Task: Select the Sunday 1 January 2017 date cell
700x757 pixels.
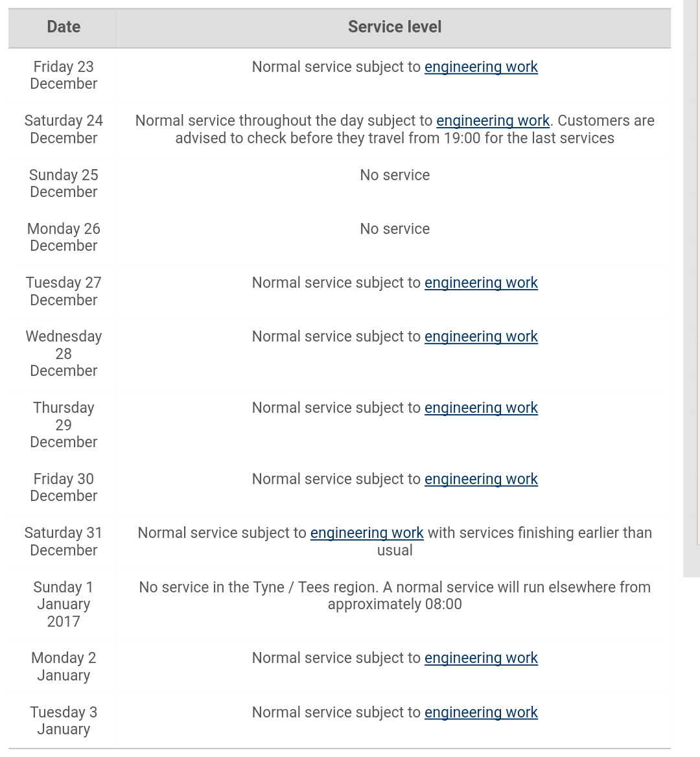Action: [64, 604]
